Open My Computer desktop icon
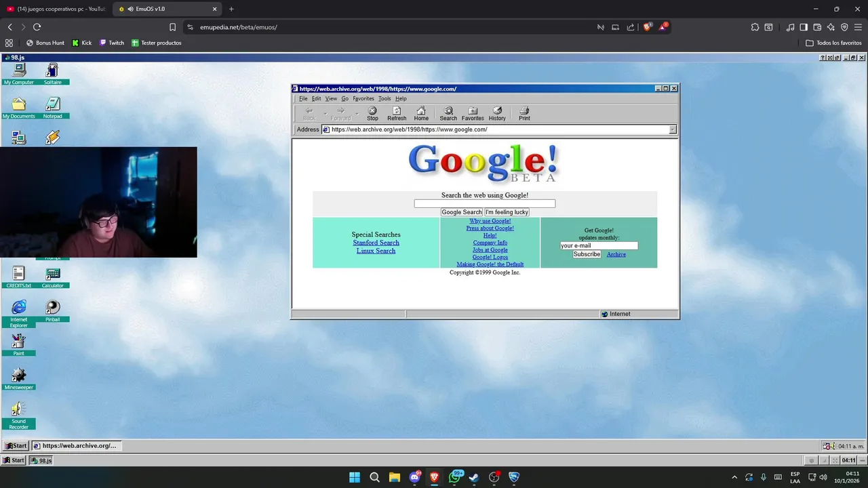The width and height of the screenshot is (868, 488). tap(18, 74)
